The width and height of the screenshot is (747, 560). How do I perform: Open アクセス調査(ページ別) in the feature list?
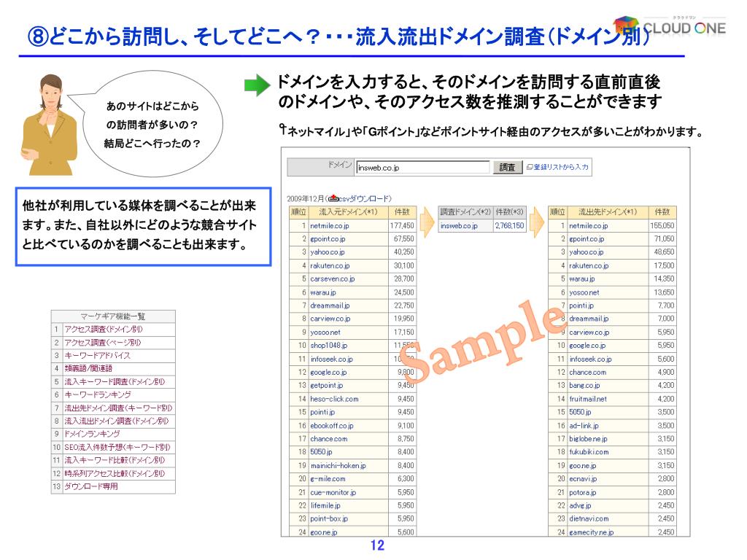[x=103, y=343]
